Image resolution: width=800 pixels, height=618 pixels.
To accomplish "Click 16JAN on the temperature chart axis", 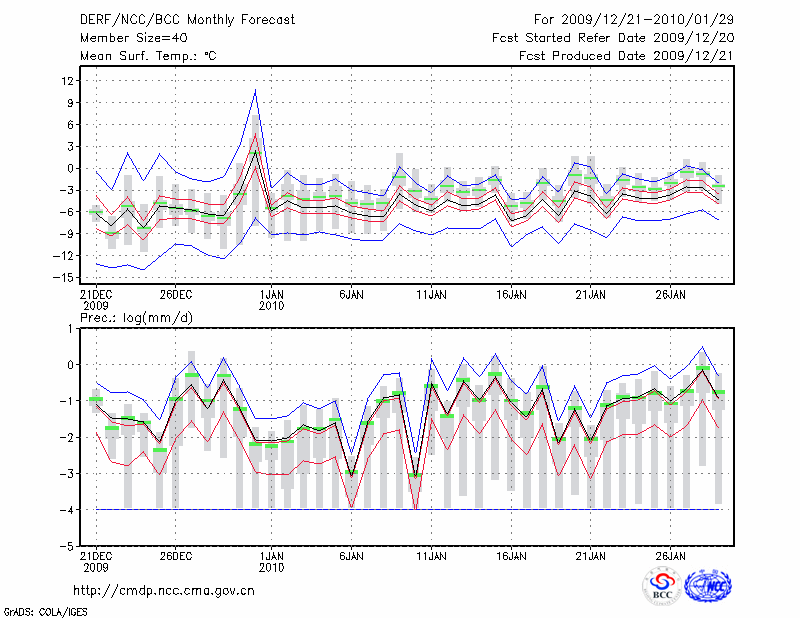I will coord(511,296).
